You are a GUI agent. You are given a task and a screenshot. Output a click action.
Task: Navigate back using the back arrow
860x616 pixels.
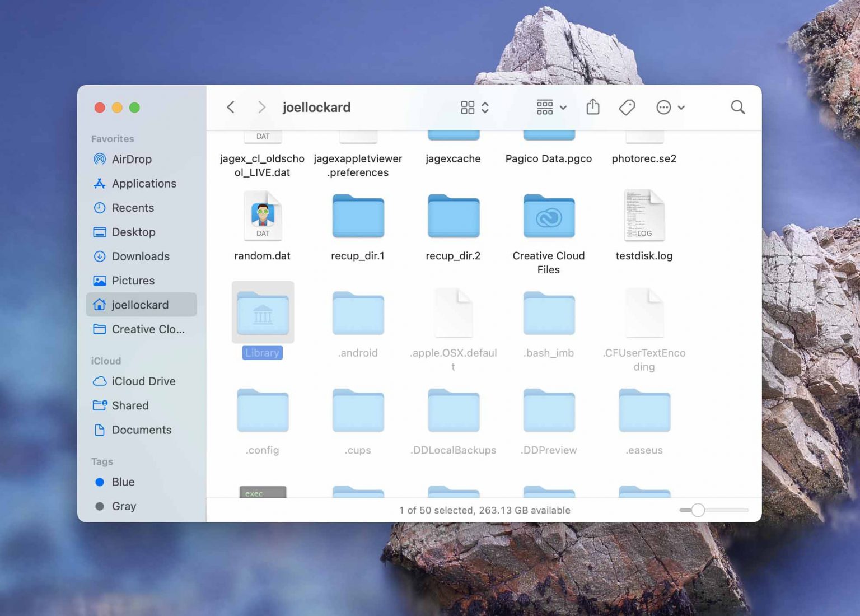(230, 107)
